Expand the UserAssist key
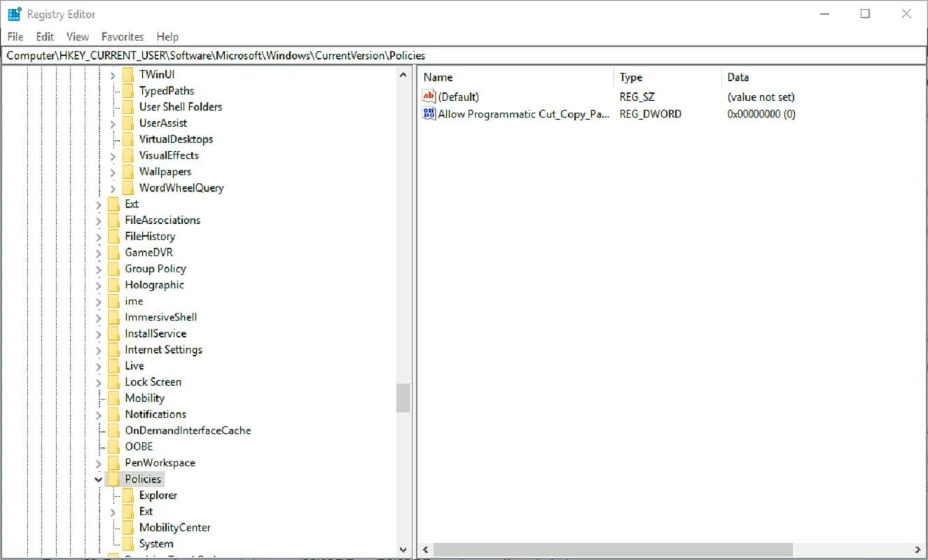Image resolution: width=928 pixels, height=560 pixels. coord(113,123)
